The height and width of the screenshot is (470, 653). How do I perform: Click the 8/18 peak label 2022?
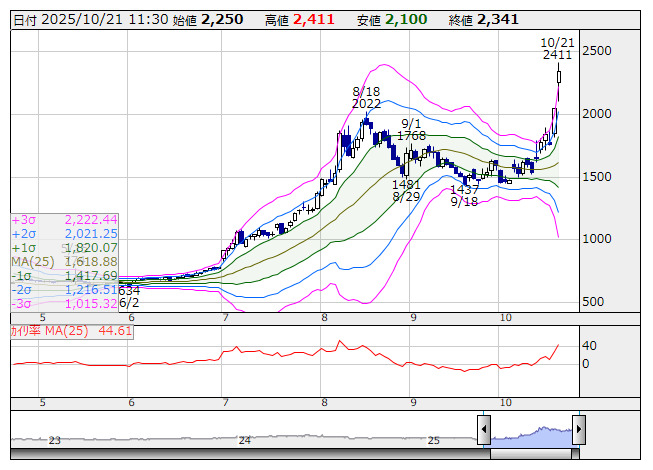point(367,103)
